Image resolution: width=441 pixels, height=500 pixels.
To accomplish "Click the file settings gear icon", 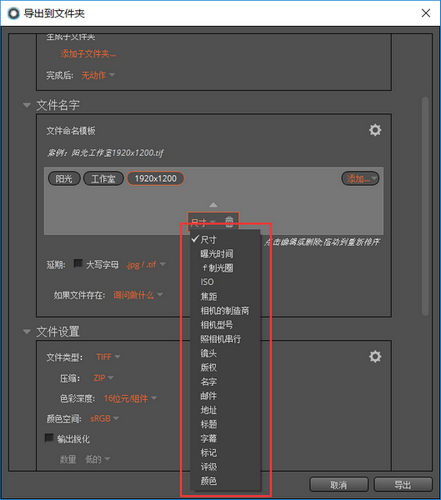I will (x=375, y=356).
